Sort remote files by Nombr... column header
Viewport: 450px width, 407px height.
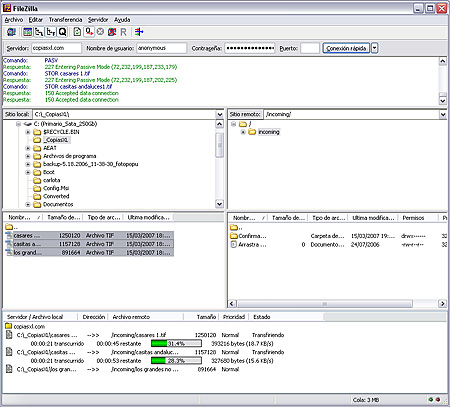pyautogui.click(x=248, y=218)
